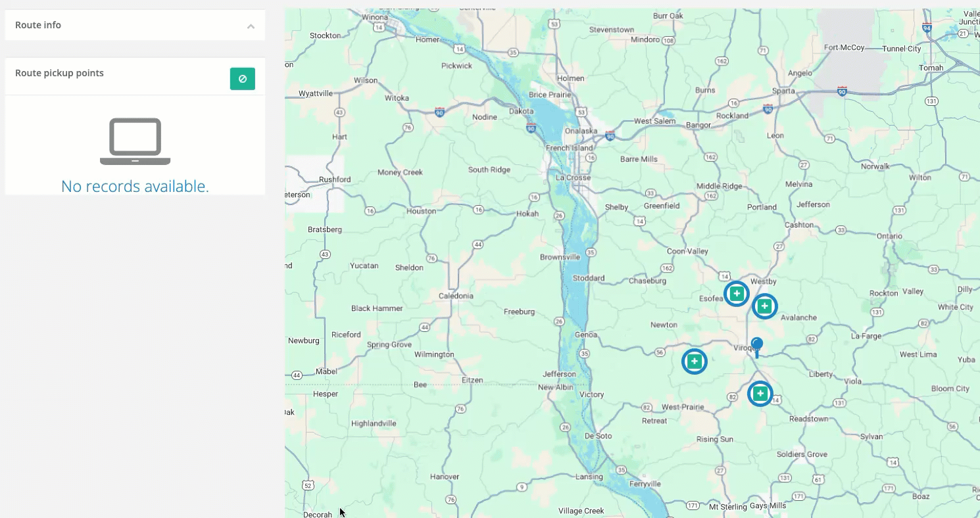Select the Sparta town label
The height and width of the screenshot is (518, 980).
(783, 91)
